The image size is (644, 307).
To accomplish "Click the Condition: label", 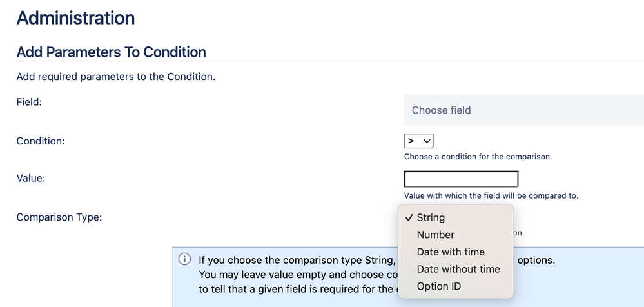I will [41, 141].
